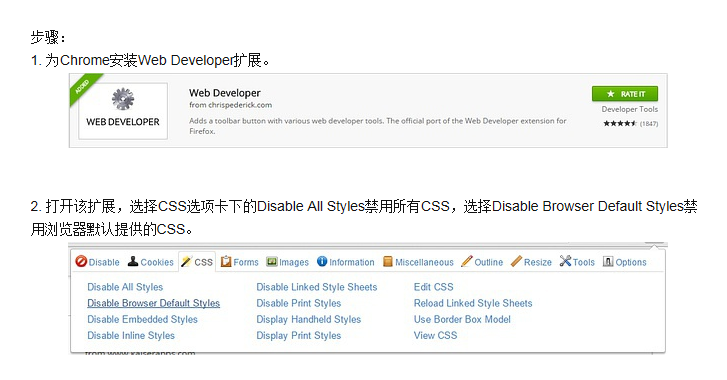Image resolution: width=727 pixels, height=380 pixels.
Task: Open Edit CSS
Action: click(434, 287)
